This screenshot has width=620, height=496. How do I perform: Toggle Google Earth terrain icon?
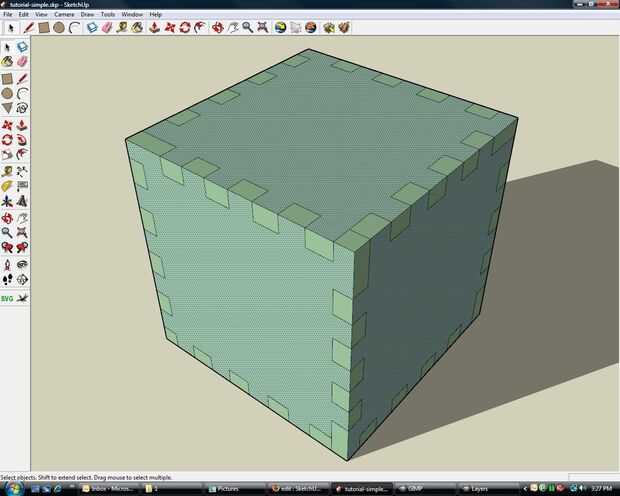(x=295, y=28)
